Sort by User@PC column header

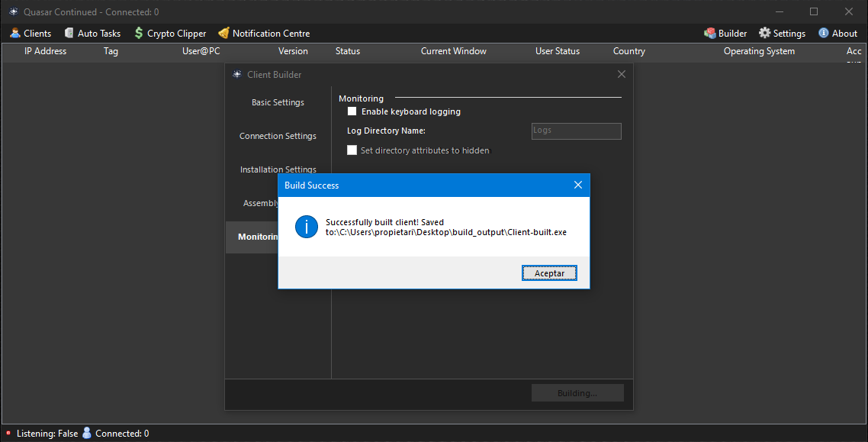[x=201, y=51]
